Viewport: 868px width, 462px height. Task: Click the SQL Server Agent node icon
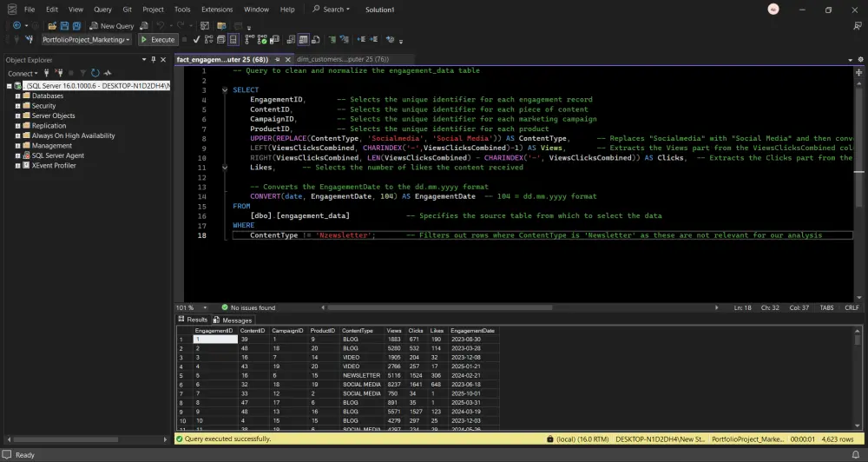tap(26, 155)
